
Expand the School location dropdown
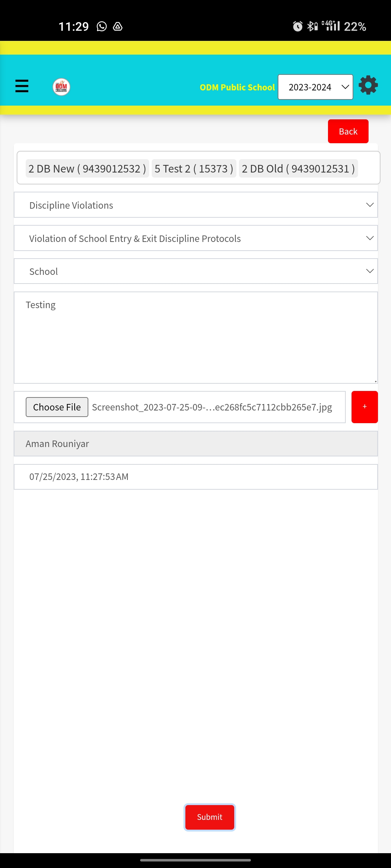(196, 271)
